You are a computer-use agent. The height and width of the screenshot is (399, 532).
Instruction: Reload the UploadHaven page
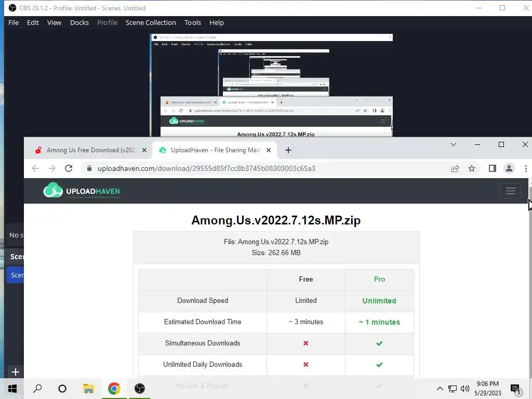tap(69, 168)
